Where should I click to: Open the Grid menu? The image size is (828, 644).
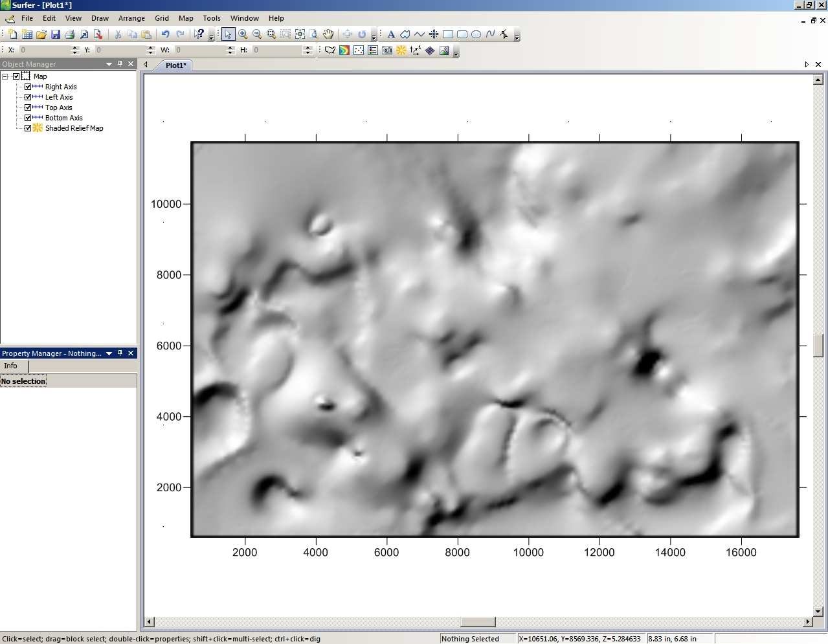click(162, 18)
